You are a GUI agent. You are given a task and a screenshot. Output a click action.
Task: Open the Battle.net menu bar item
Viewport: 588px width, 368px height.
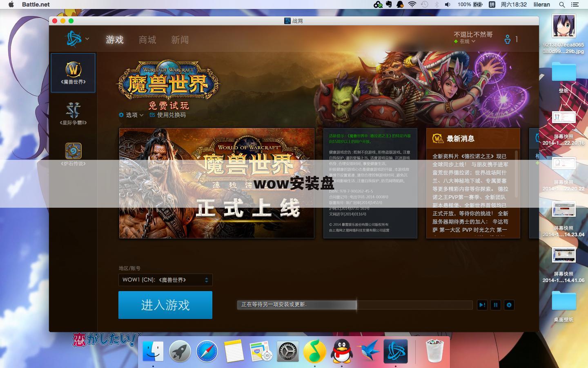pos(36,4)
